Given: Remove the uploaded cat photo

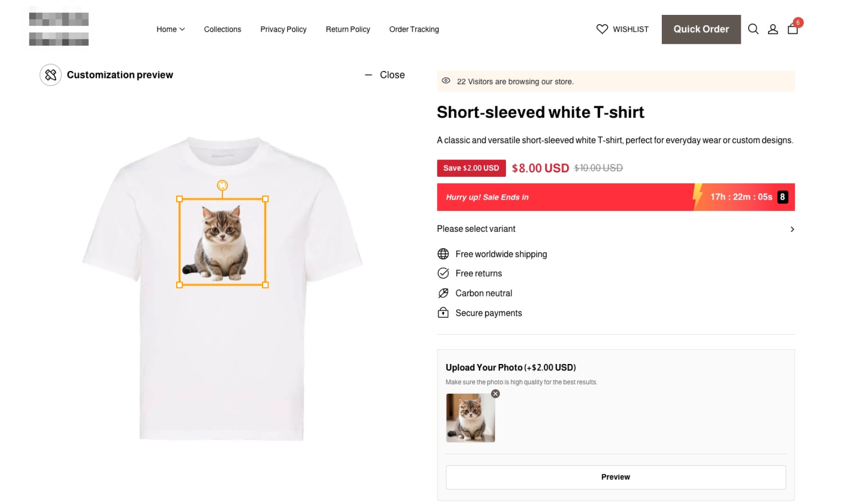Looking at the screenshot, I should (x=495, y=394).
